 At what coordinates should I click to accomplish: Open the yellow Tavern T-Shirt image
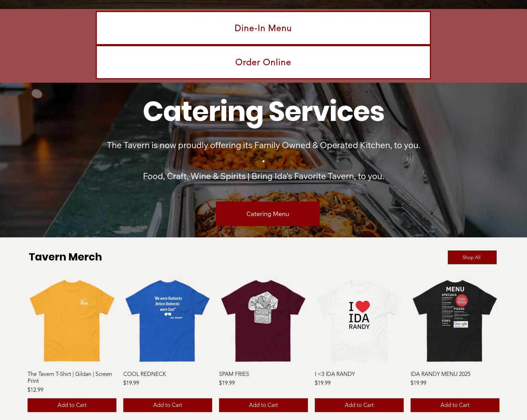point(72,321)
